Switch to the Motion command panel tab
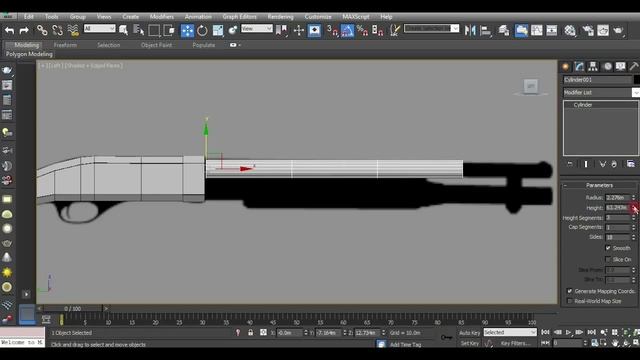 click(x=607, y=67)
